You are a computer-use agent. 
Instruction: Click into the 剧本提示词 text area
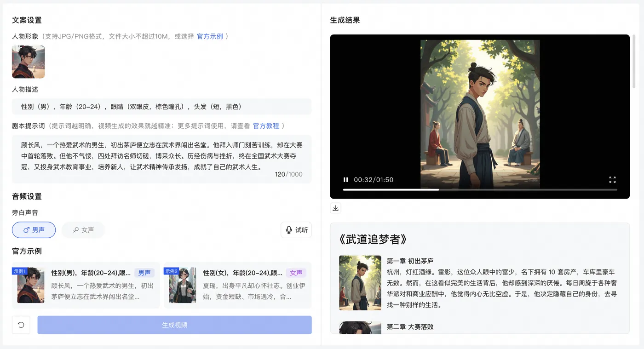pos(161,159)
